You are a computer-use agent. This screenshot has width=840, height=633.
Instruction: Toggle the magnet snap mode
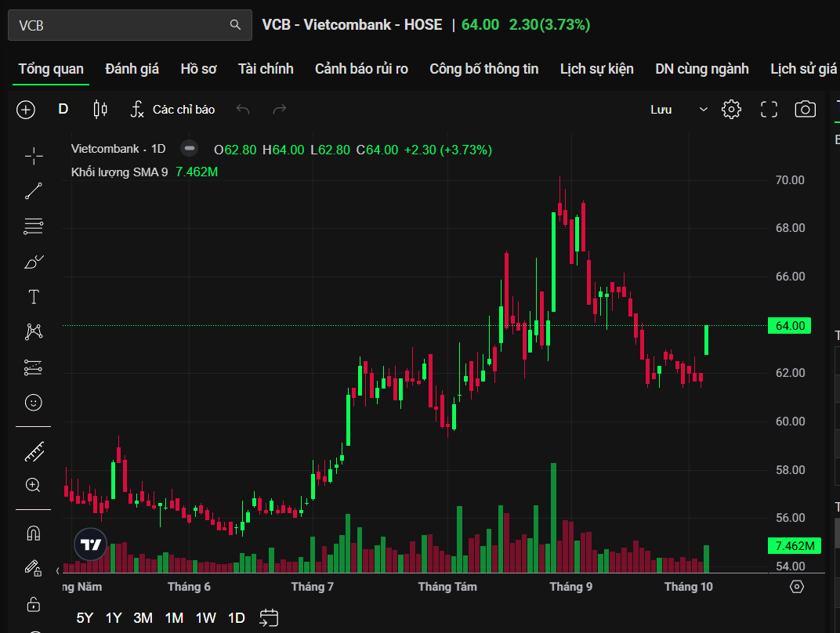pos(34,534)
